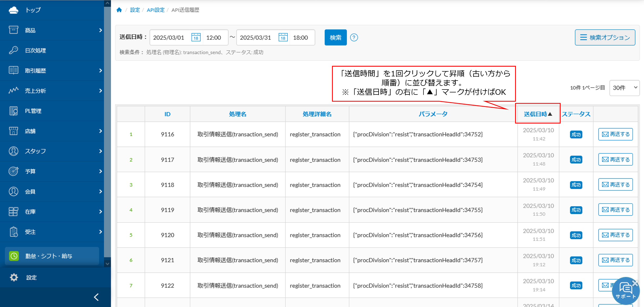Open 取引履歴 via book icon
The image size is (644, 307).
[14, 71]
